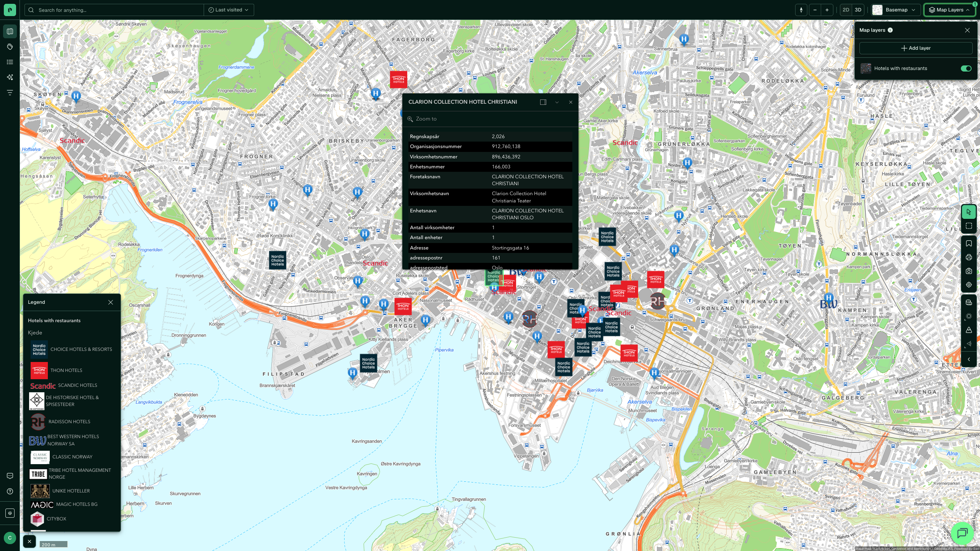Activate the pointer select tool
This screenshot has height=551, width=980.
click(x=969, y=212)
